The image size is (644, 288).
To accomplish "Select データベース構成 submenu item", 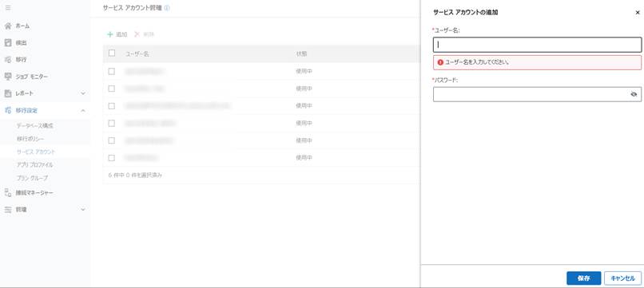I will [35, 125].
